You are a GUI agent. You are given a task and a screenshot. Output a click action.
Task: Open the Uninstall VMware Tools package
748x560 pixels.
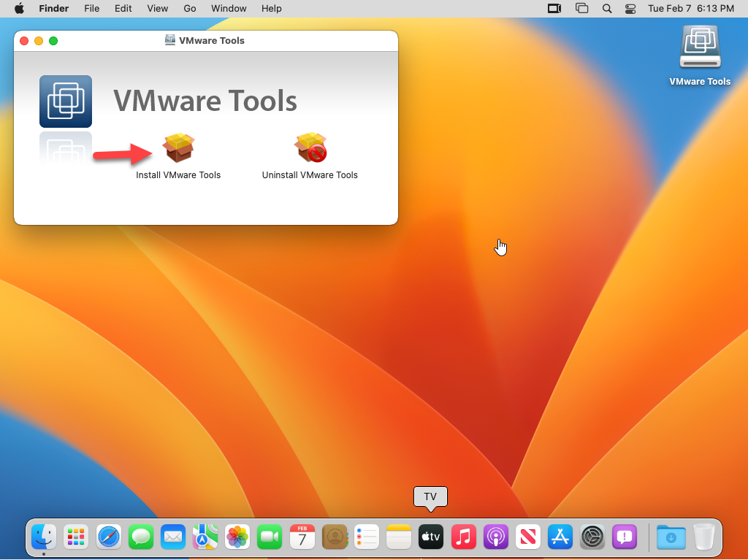(310, 149)
